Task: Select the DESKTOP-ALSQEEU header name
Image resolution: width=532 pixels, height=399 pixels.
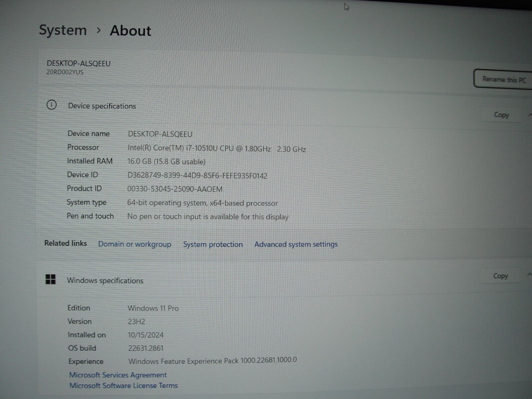Action: tap(79, 63)
